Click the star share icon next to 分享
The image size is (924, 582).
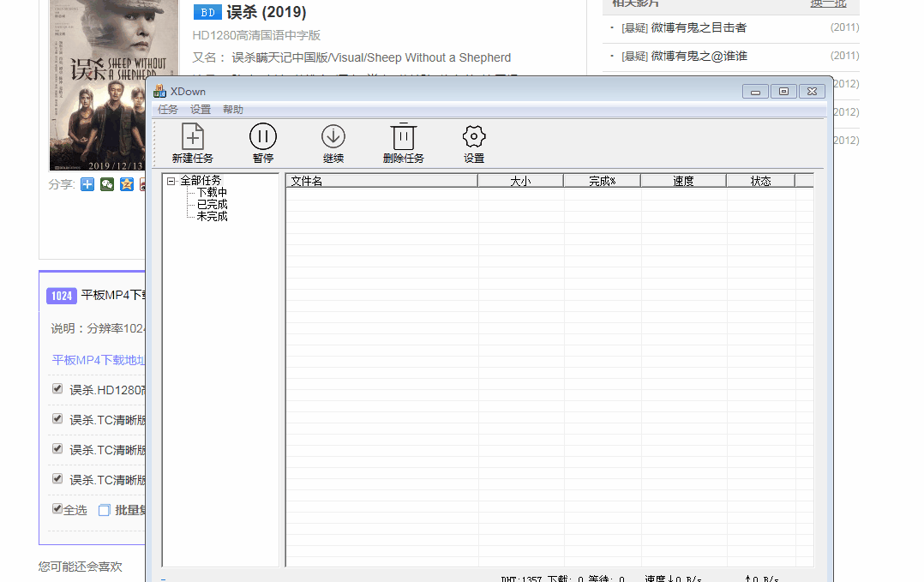coord(126,184)
